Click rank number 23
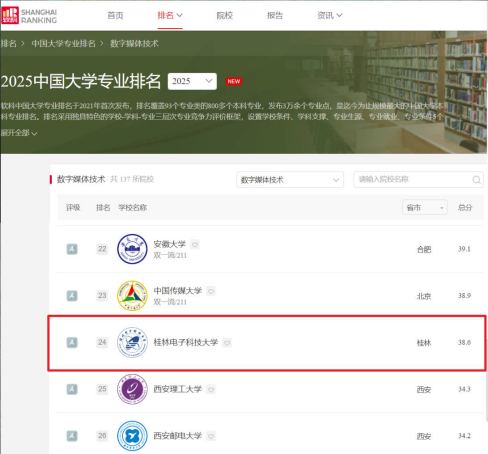The width and height of the screenshot is (488, 454). (102, 296)
